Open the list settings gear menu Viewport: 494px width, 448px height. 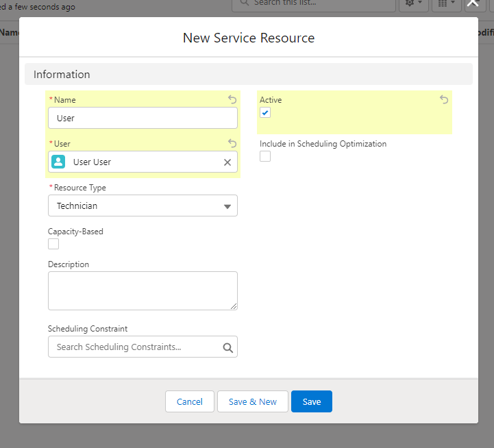[x=413, y=3]
